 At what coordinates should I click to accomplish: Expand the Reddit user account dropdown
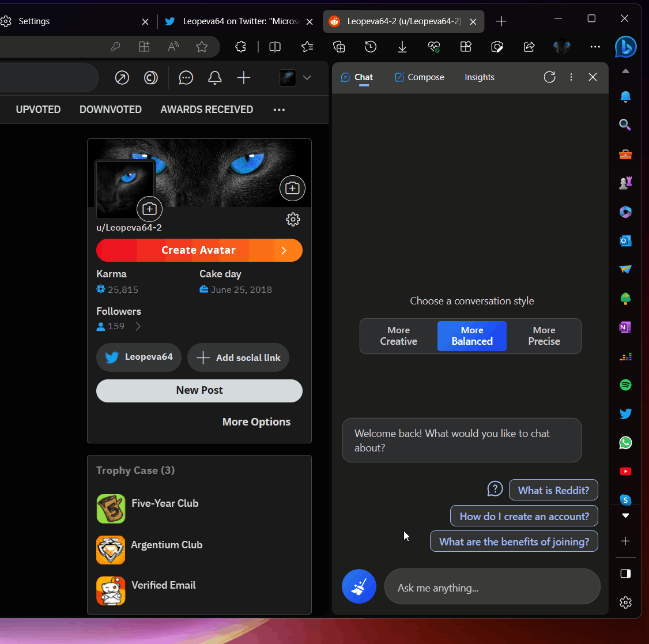pos(307,78)
